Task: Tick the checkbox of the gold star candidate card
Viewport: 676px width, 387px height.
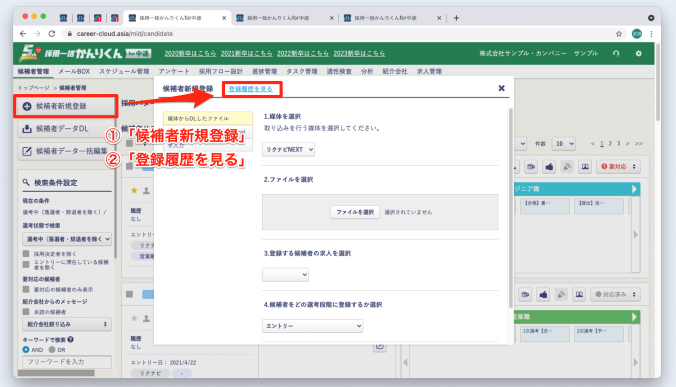Action: 129,166
